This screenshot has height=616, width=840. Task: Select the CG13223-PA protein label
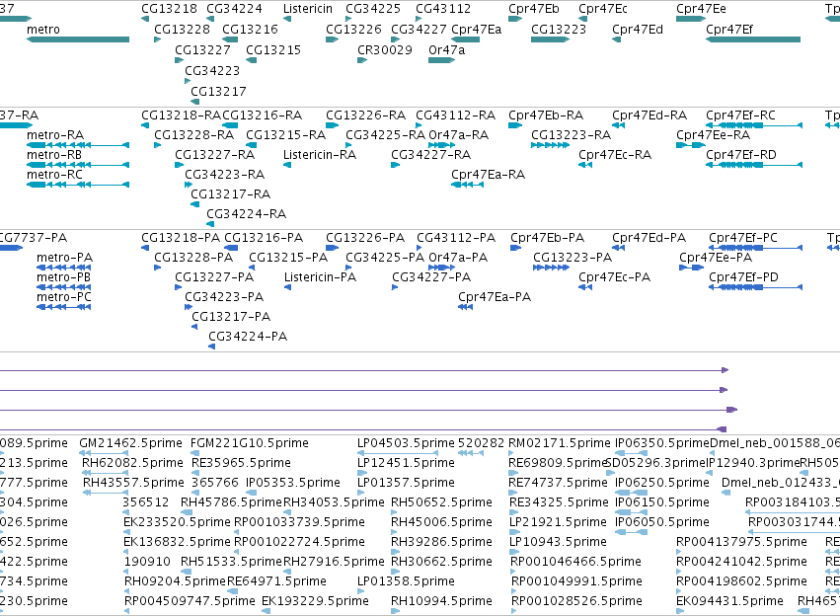pyautogui.click(x=573, y=258)
